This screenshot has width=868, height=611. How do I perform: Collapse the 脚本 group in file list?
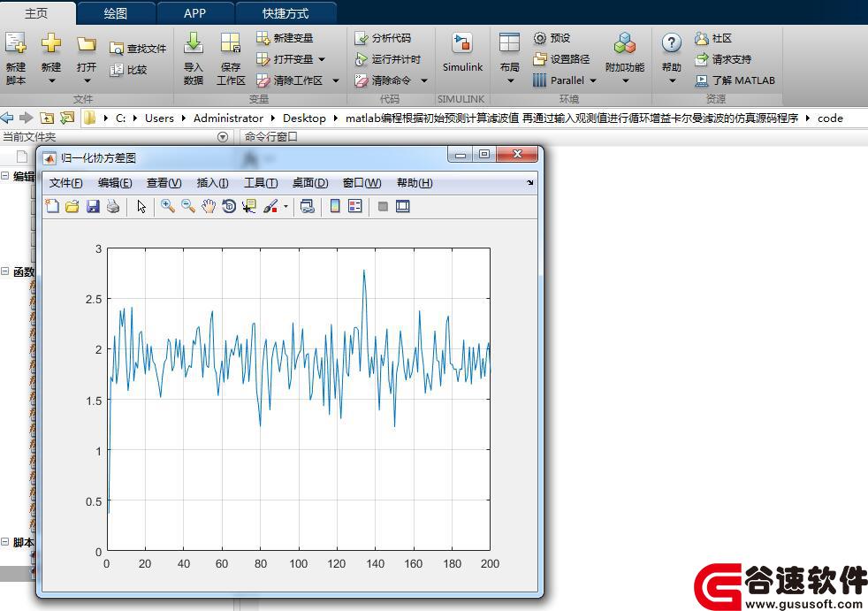(x=5, y=542)
